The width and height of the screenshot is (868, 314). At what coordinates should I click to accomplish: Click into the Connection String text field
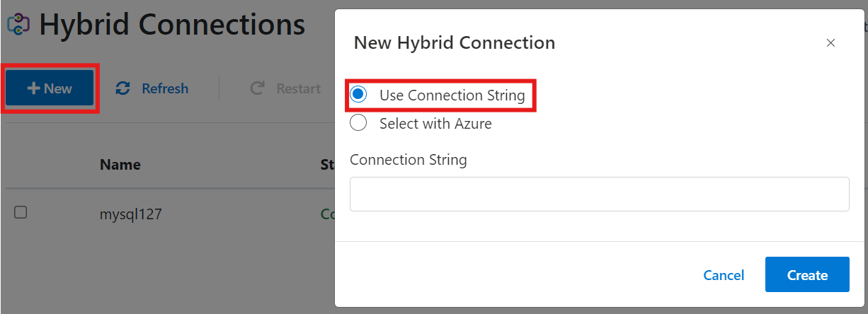coord(599,194)
